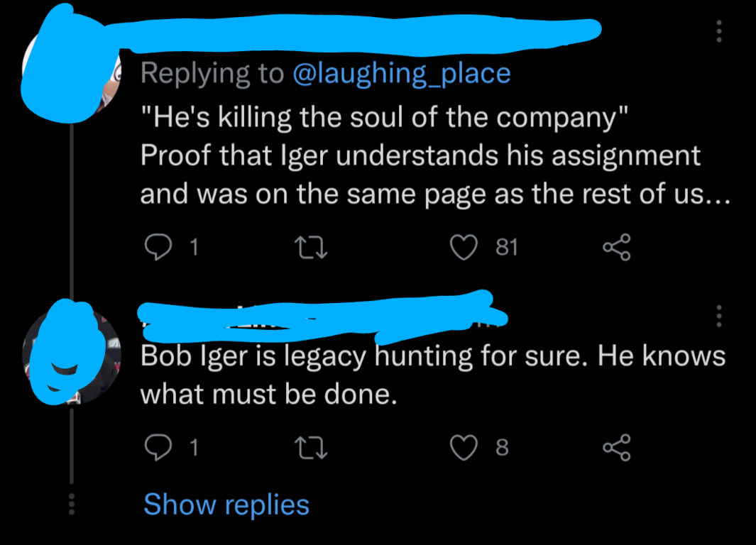Reply to the "legacy hunting" tweet
This screenshot has height=545, width=756.
click(x=156, y=446)
